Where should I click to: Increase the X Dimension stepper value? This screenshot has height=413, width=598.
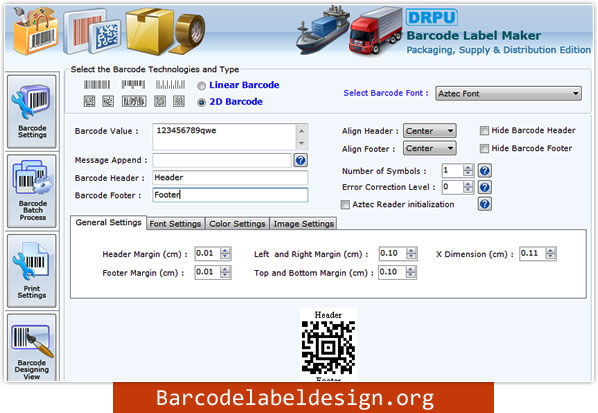[550, 251]
